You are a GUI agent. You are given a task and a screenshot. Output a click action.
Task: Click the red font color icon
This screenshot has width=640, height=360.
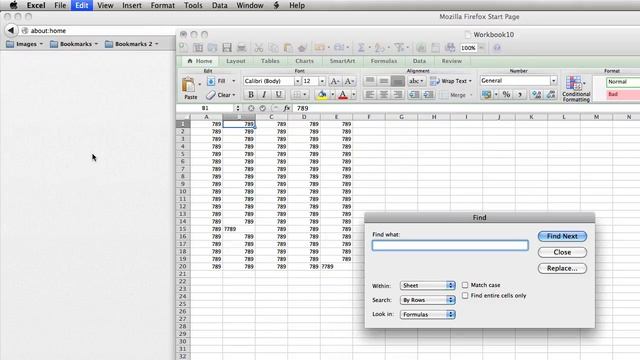click(343, 95)
